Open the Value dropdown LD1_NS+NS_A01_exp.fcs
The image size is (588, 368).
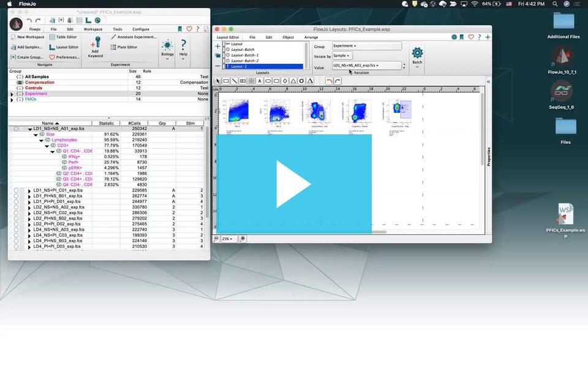point(366,66)
